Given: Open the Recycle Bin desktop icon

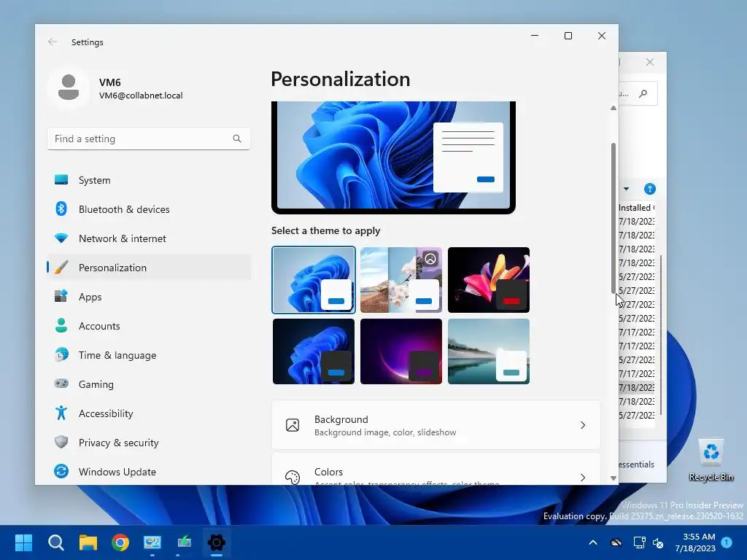Looking at the screenshot, I should 711,460.
